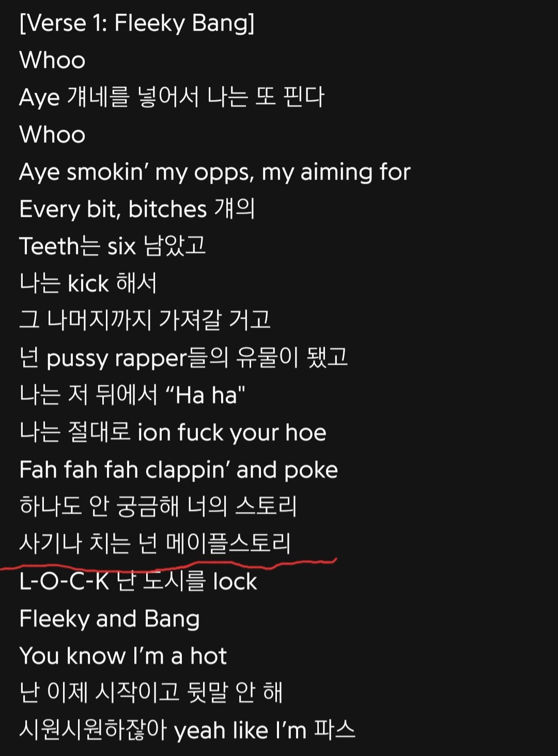The height and width of the screenshot is (756, 558).
Task: Select the lyric 난 이제 시작이고 뒷말 안 해
Action: tap(151, 693)
